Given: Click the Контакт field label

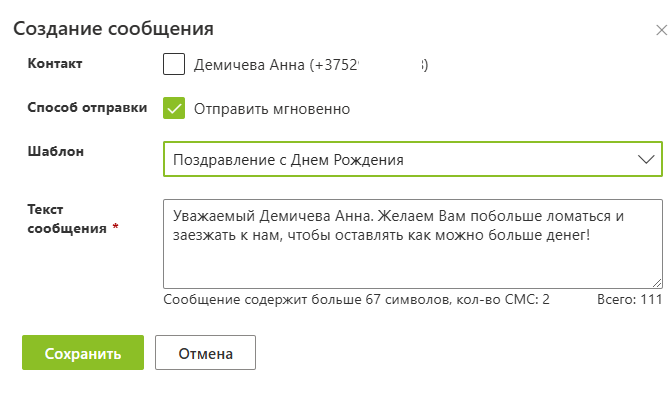Looking at the screenshot, I should pyautogui.click(x=55, y=63).
